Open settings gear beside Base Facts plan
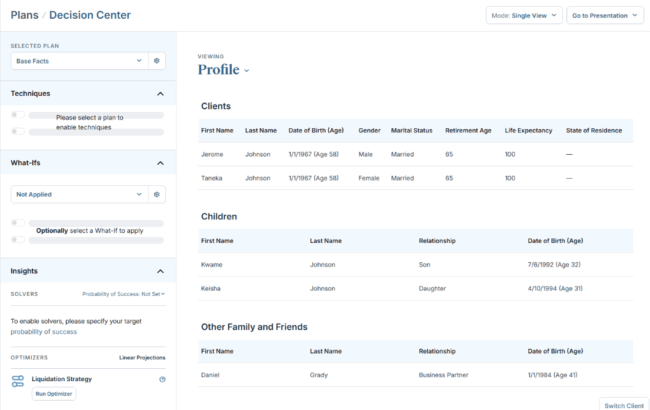This screenshot has width=650, height=410. click(157, 61)
